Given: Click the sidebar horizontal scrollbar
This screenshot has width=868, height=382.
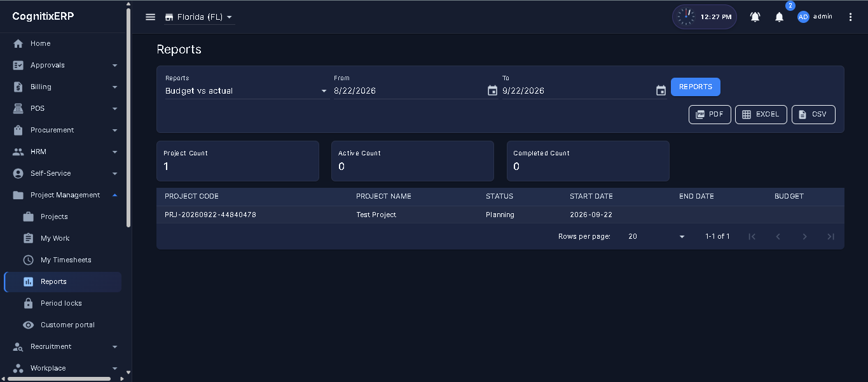Looking at the screenshot, I should 59,379.
